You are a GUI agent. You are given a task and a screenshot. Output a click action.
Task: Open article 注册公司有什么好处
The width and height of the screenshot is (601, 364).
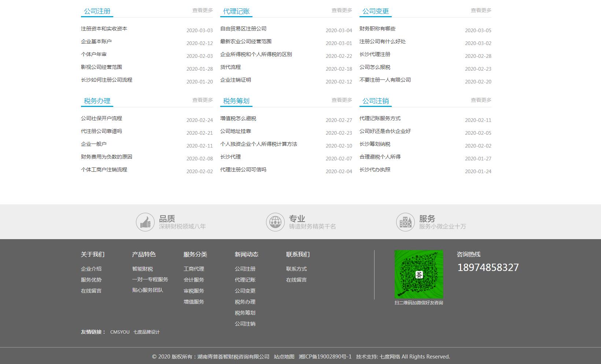pyautogui.click(x=383, y=41)
